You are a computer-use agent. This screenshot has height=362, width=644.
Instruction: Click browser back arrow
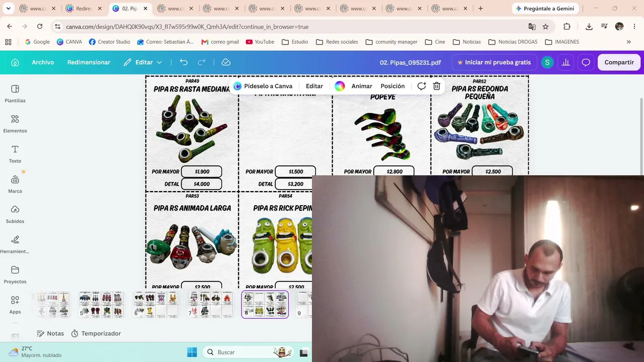(x=10, y=27)
